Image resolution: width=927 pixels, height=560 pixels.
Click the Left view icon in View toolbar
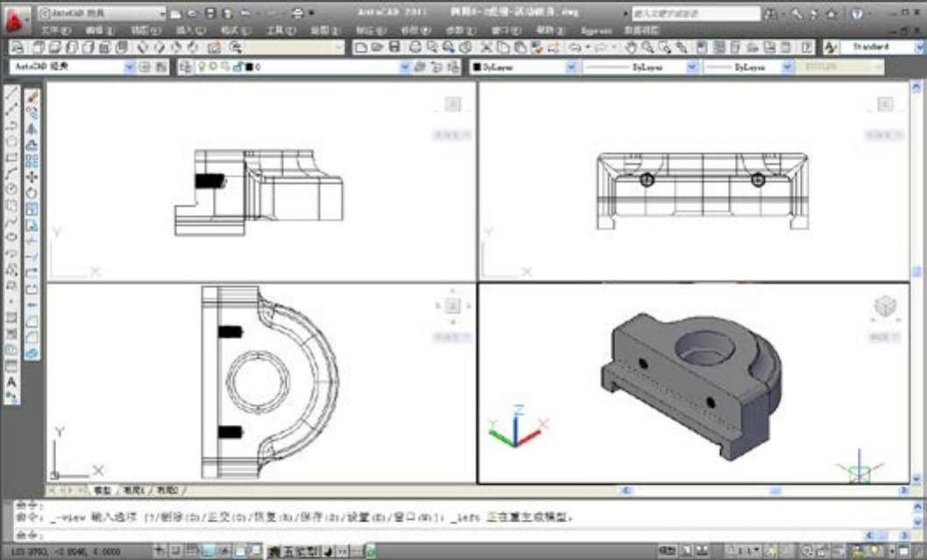72,47
